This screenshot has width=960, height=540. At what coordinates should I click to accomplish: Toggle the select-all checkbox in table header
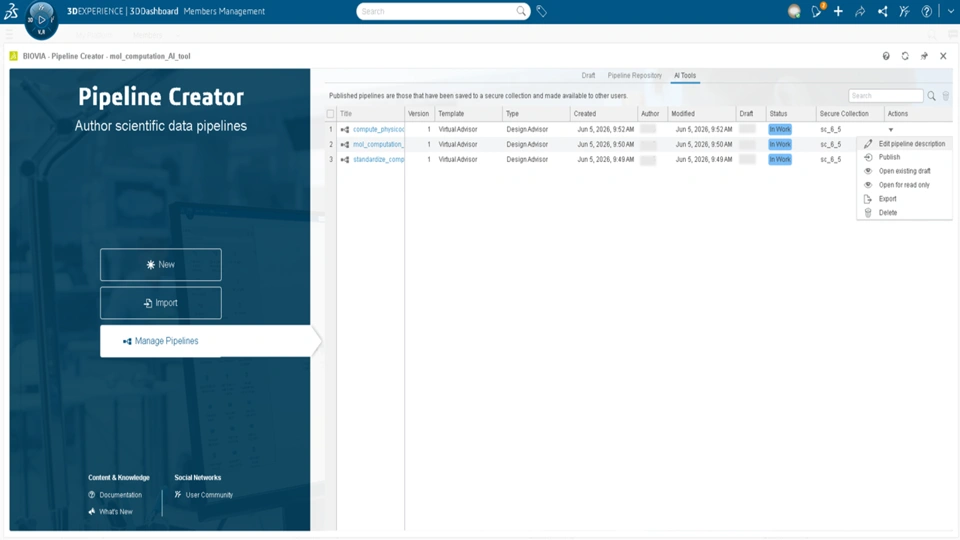331,113
